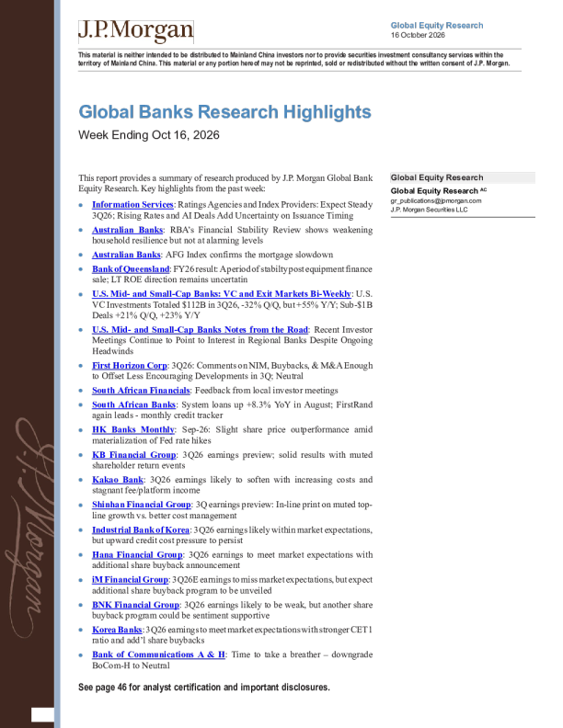Open the Information Services link
This screenshot has height=728, width=563.
coord(132,205)
